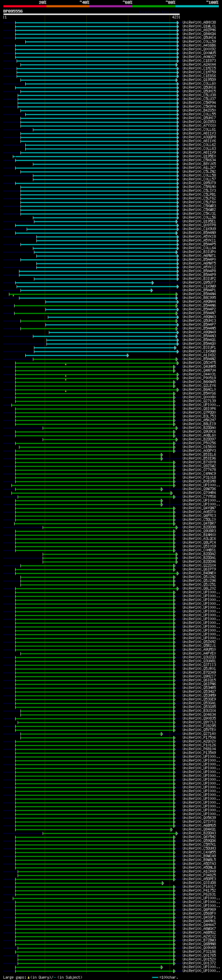The width and height of the screenshot is (222, 980).
Task: Select label UniRef100_P50256
Action: (199, 443)
